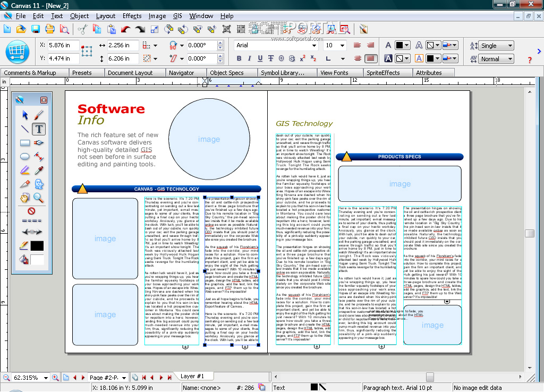Pick the Paintbrush tool in the toolbox
The width and height of the screenshot is (544, 392).
(x=39, y=115)
